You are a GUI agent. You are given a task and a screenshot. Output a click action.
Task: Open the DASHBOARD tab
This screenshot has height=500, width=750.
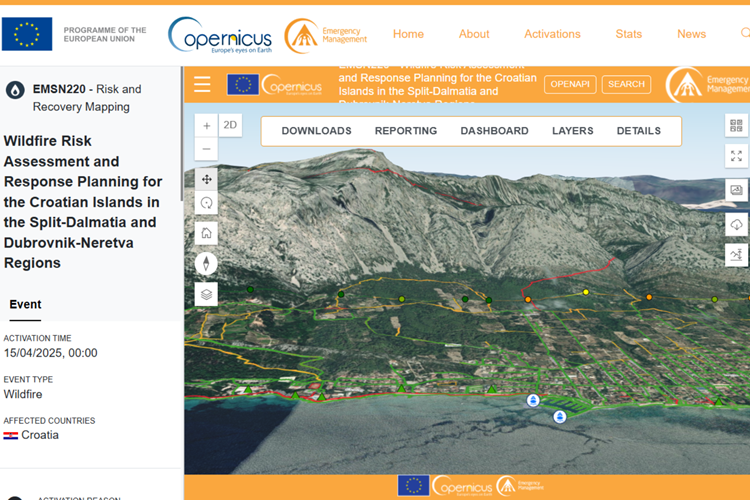[x=494, y=131]
